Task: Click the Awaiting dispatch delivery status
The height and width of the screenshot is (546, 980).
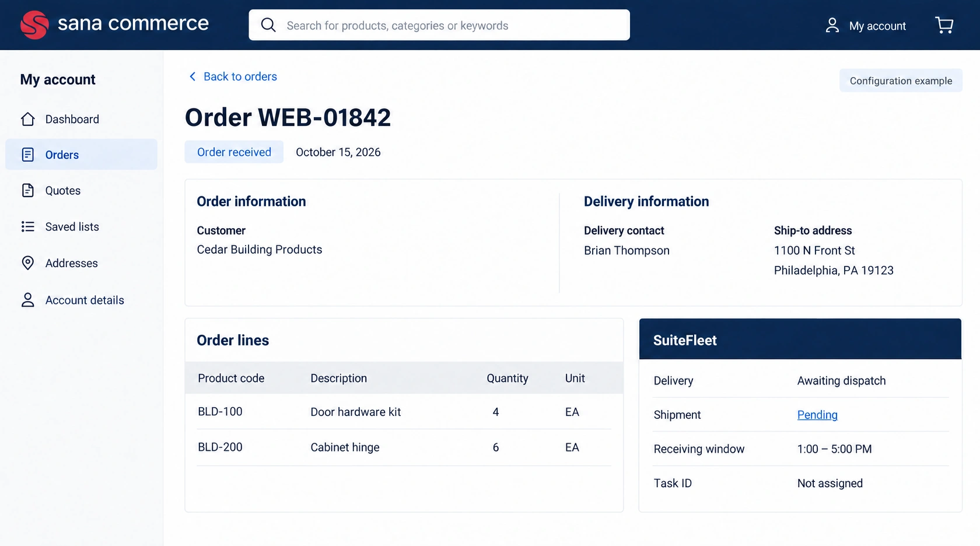Action: tap(841, 381)
